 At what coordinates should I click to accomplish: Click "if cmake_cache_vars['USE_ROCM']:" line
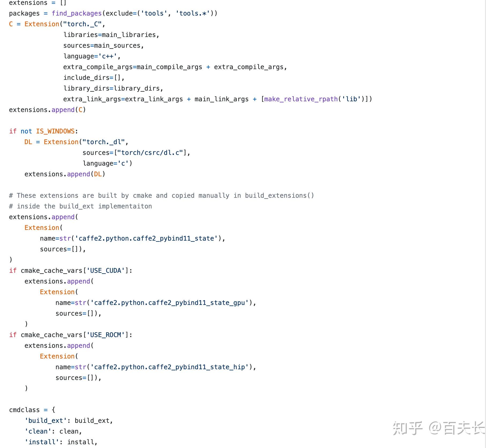tap(71, 335)
